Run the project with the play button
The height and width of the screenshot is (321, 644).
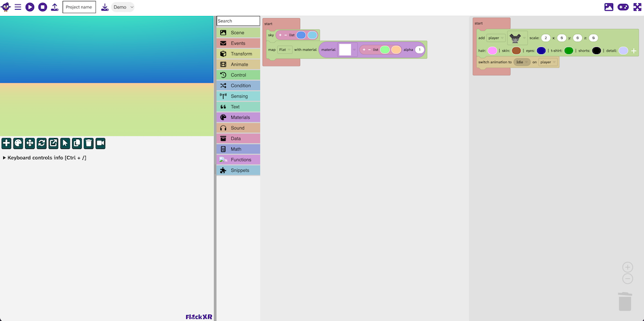pyautogui.click(x=30, y=7)
